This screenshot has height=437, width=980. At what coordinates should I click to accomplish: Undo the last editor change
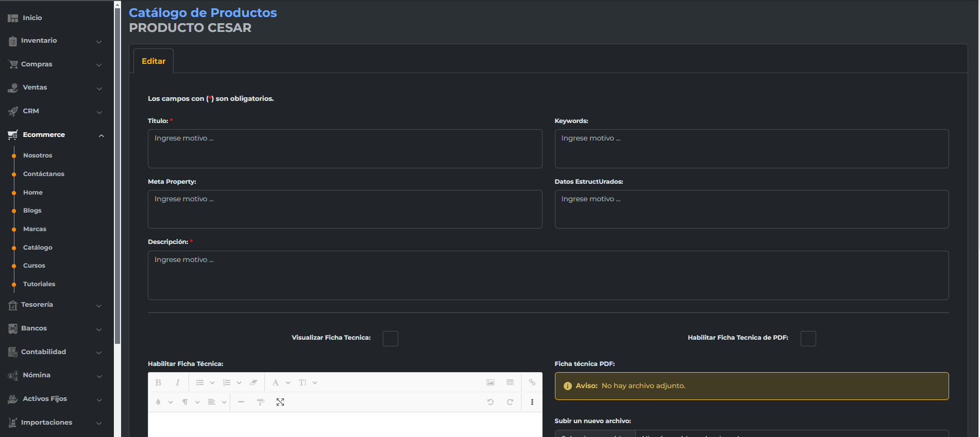pos(491,402)
